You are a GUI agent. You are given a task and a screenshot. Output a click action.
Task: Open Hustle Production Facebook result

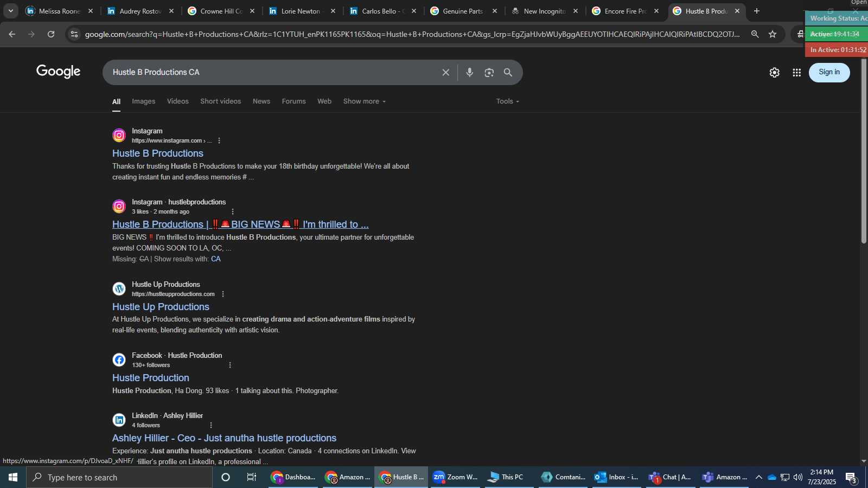(x=151, y=378)
